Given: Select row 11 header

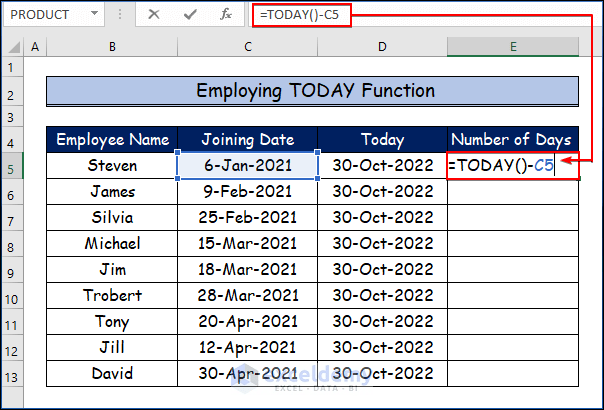Looking at the screenshot, I should coord(12,322).
